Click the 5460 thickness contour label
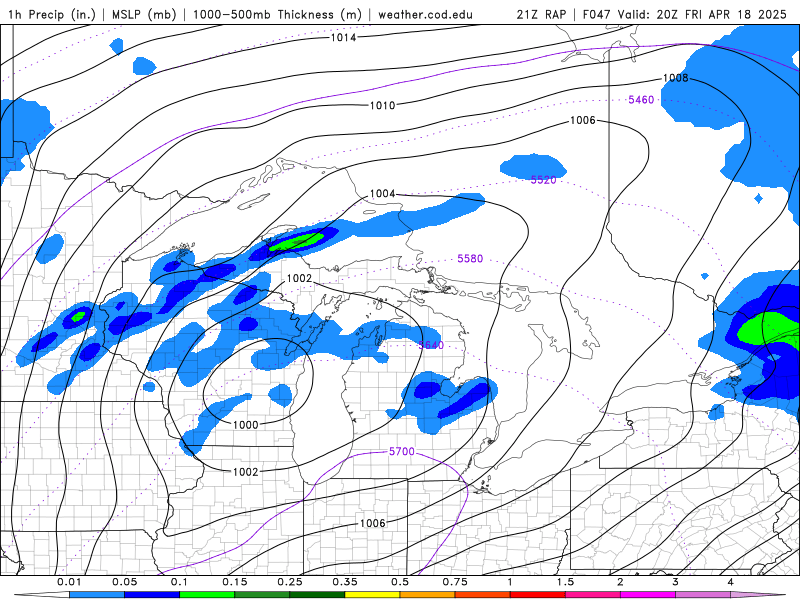The width and height of the screenshot is (800, 600). (x=641, y=100)
